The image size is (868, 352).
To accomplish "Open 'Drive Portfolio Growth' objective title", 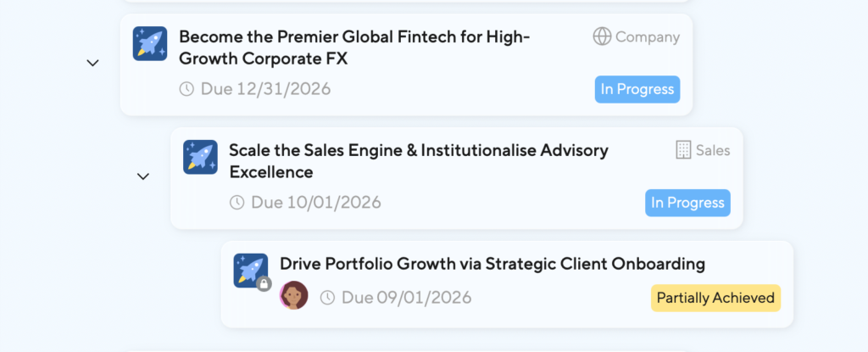I will (492, 264).
